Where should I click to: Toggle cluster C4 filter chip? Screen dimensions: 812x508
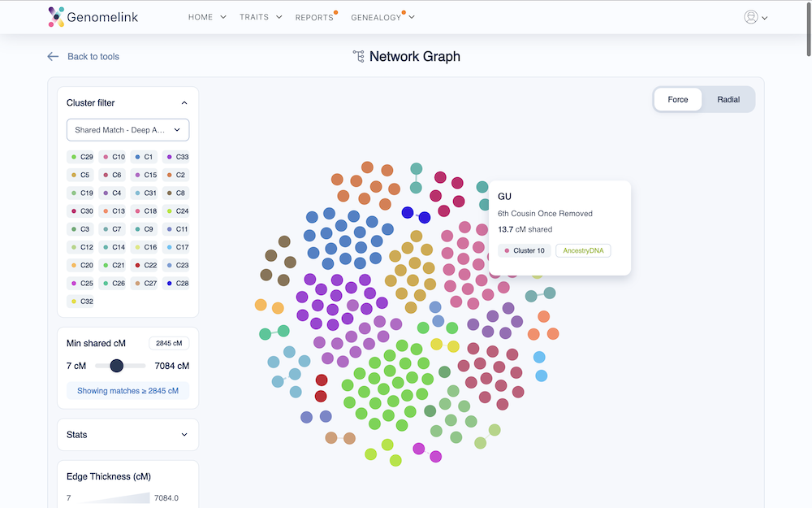112,193
